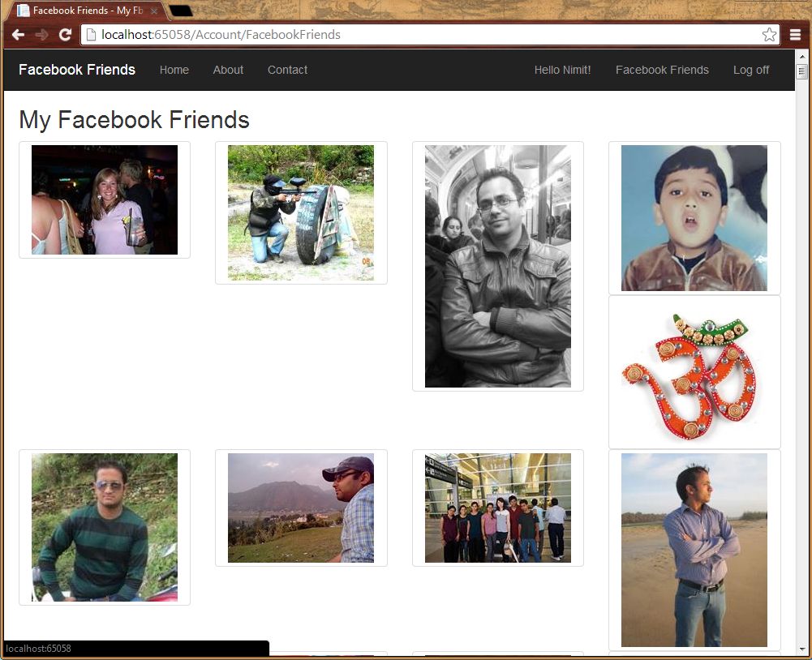Bookmark this page using the star
The height and width of the screenshot is (660, 812).
click(769, 34)
